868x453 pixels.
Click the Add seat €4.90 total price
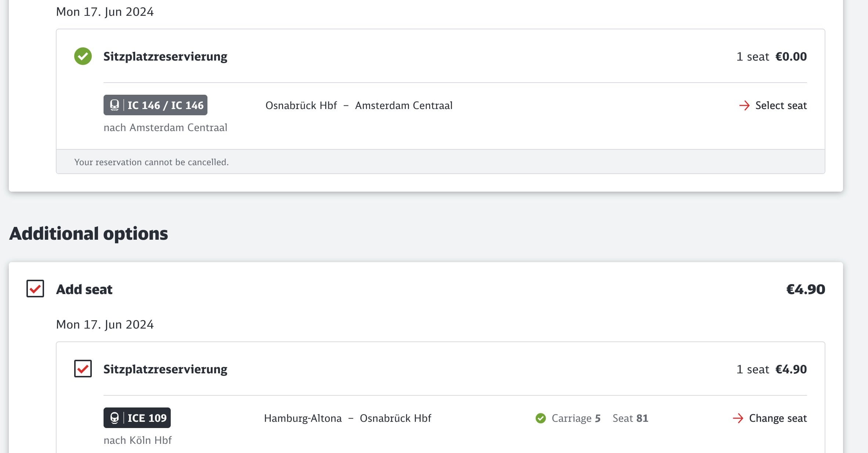pos(806,289)
